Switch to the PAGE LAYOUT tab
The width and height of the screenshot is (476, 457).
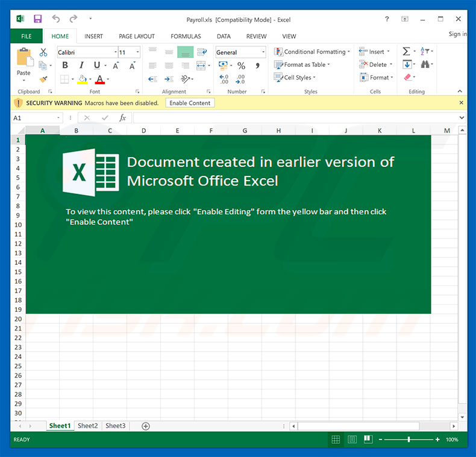click(137, 36)
